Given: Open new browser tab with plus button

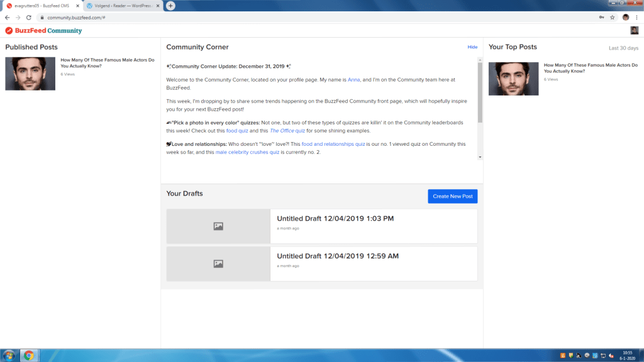Looking at the screenshot, I should [x=170, y=6].
